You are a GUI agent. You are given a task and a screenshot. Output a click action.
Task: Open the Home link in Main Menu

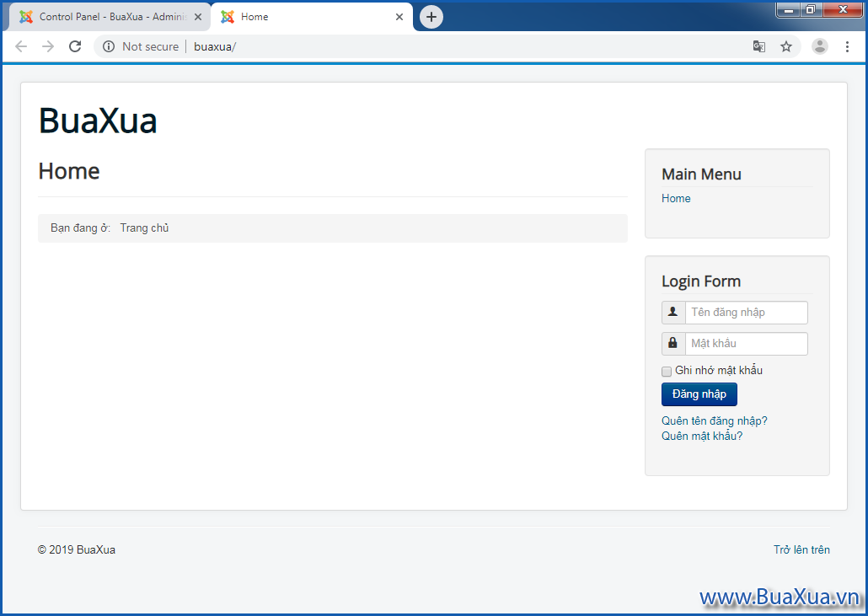[676, 198]
